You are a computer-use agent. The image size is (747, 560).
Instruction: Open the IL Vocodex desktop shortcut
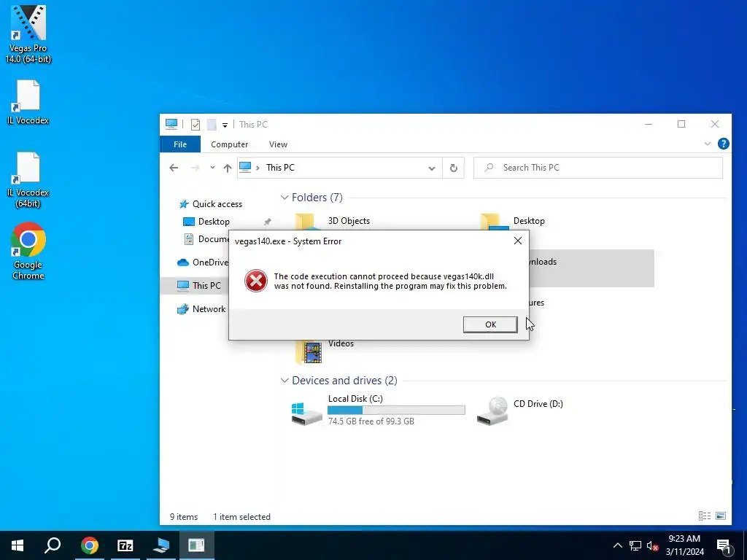click(x=28, y=102)
